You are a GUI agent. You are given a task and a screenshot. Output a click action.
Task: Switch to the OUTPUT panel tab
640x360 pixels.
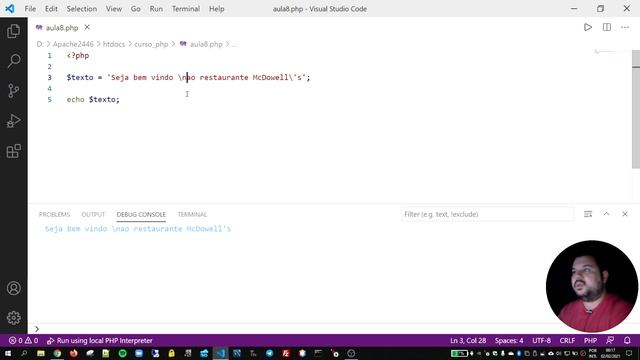[x=93, y=214]
